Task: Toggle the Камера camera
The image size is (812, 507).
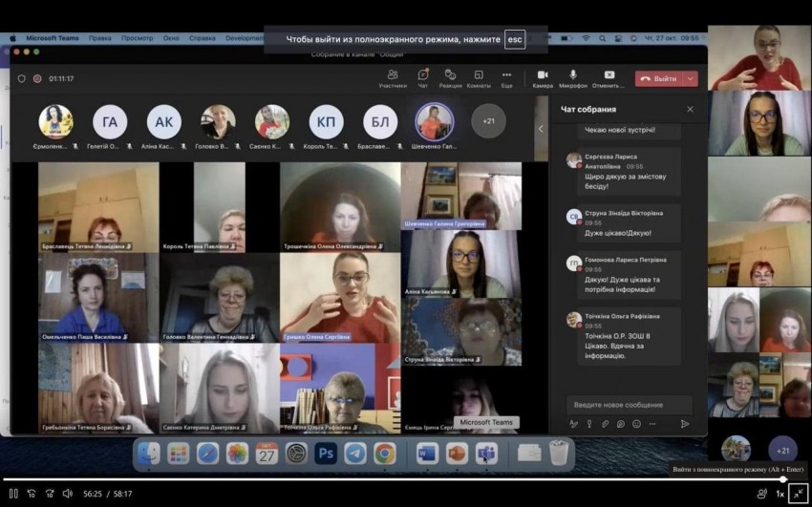Action: 543,78
